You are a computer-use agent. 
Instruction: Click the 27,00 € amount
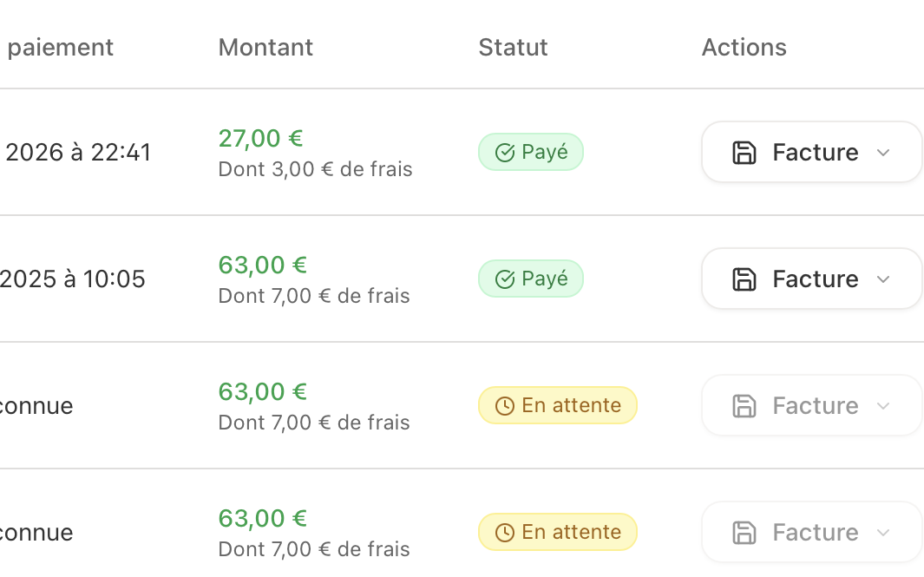(x=260, y=138)
